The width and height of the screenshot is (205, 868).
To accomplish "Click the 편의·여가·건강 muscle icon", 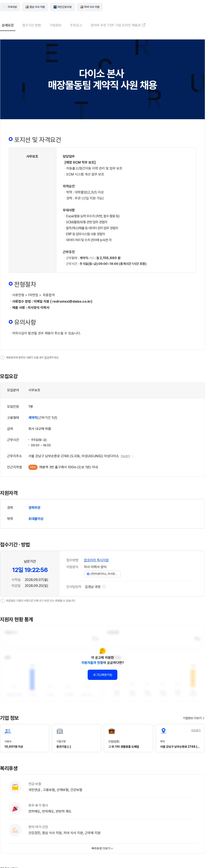I will 15,830.
